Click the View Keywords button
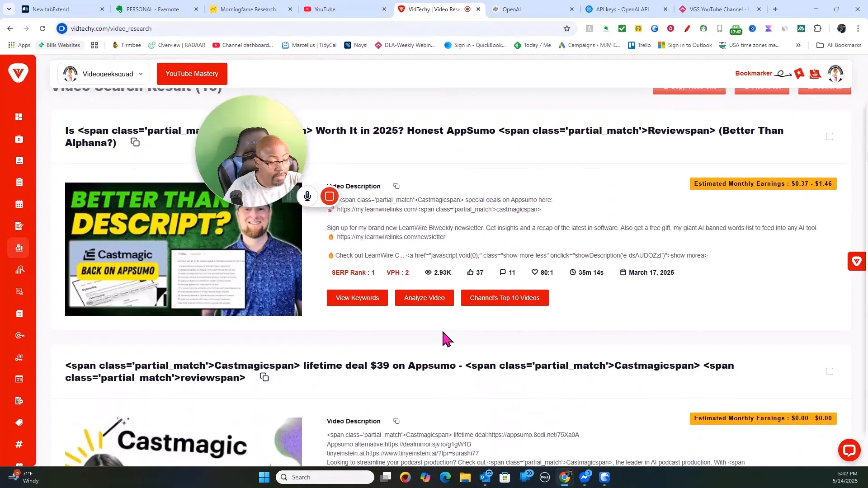Image resolution: width=868 pixels, height=488 pixels. coord(357,298)
